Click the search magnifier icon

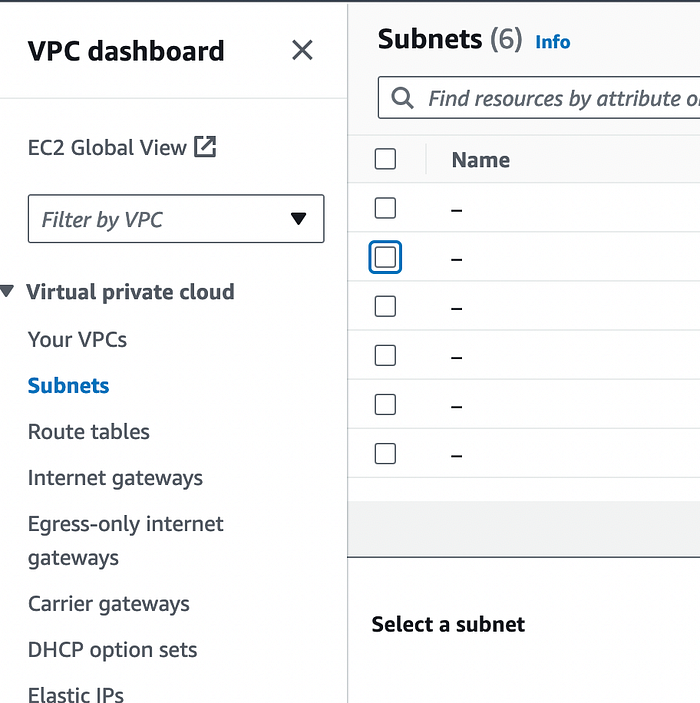[x=402, y=98]
